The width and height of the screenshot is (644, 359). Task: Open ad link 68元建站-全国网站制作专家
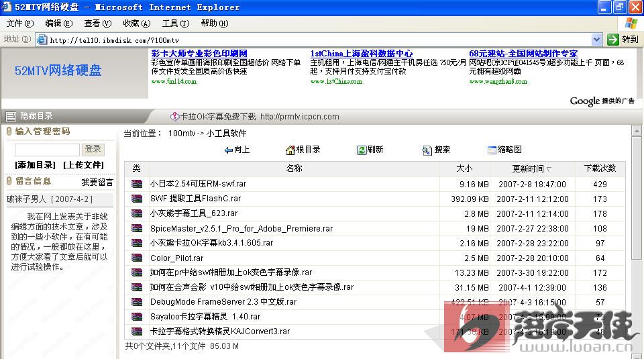[x=523, y=54]
